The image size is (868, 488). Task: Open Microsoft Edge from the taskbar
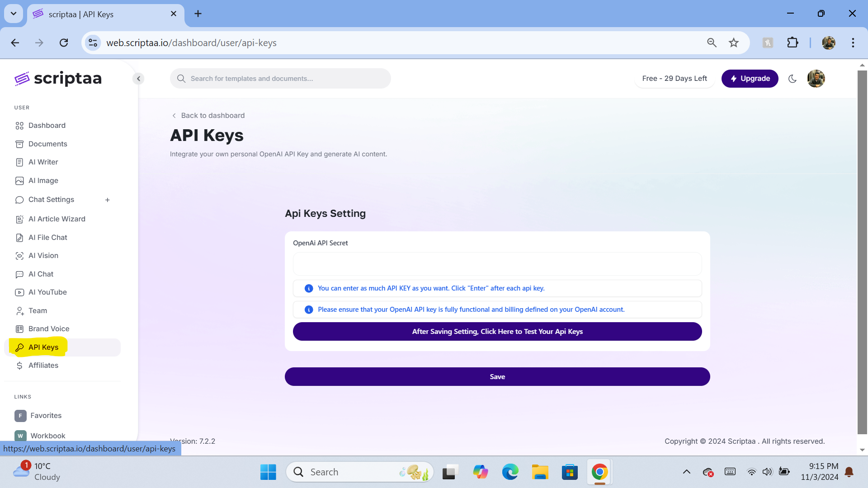coord(510,472)
